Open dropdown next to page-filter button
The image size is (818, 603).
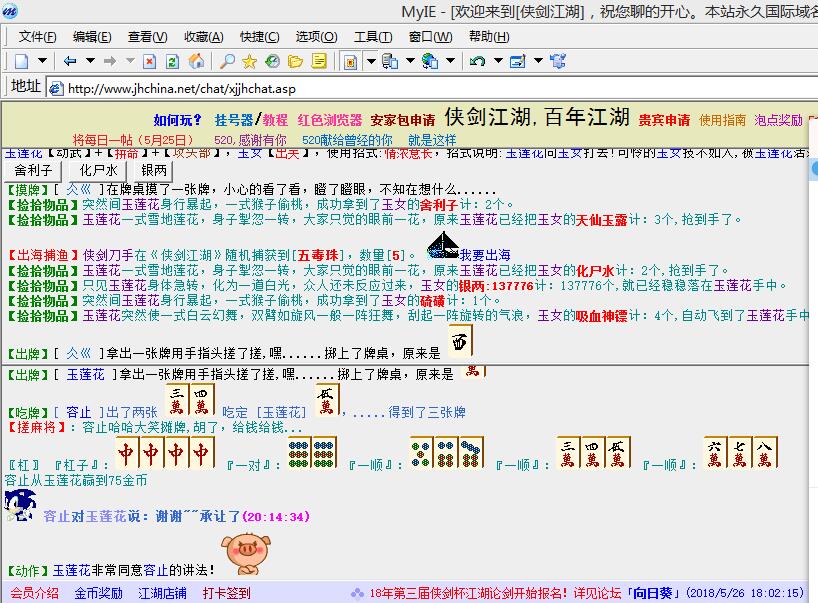(x=370, y=61)
